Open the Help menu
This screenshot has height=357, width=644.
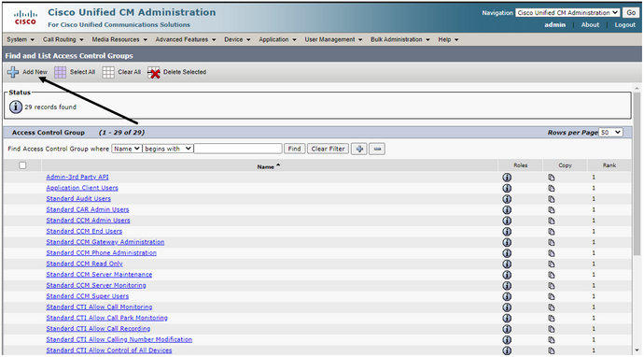449,39
